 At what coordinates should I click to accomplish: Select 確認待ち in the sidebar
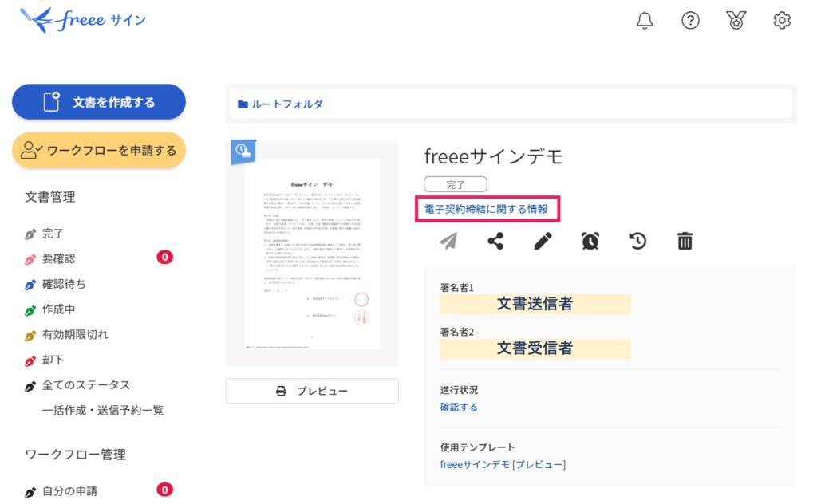[64, 284]
